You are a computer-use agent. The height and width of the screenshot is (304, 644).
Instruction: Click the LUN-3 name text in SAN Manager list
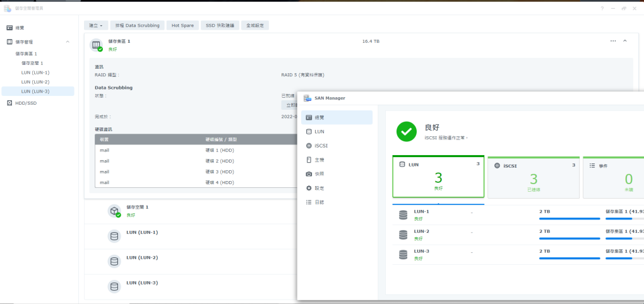(x=421, y=251)
